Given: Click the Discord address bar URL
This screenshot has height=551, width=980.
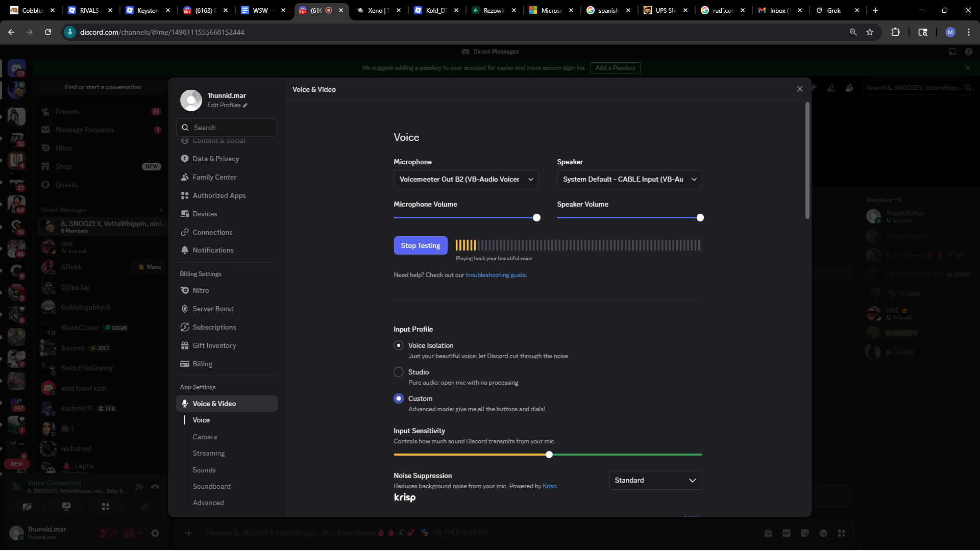Looking at the screenshot, I should 162,32.
